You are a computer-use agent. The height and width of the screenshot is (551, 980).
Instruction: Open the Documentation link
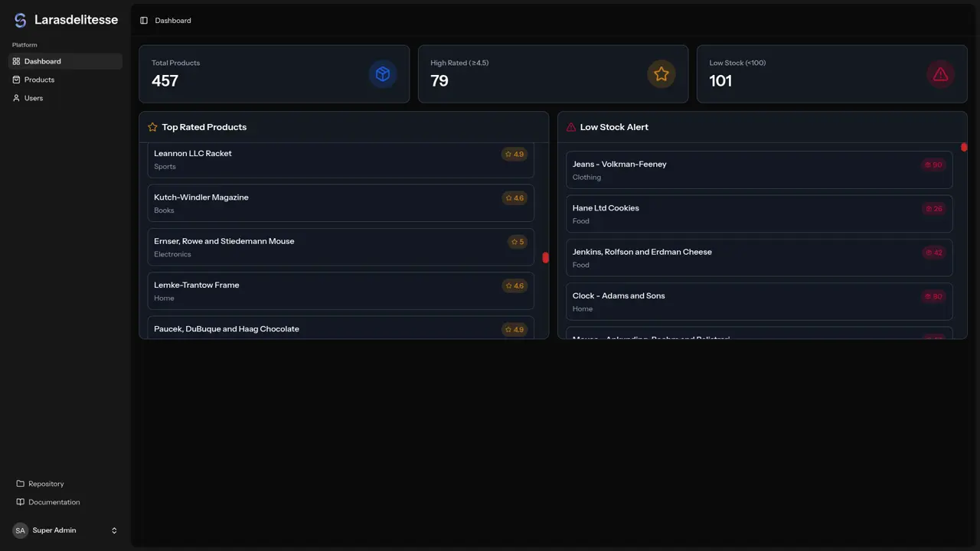[x=54, y=502]
